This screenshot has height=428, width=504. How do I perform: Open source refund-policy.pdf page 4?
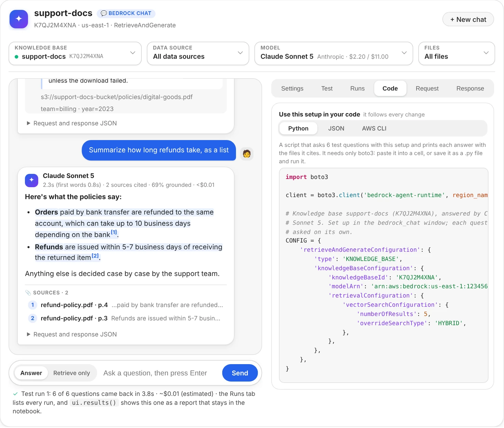125,305
